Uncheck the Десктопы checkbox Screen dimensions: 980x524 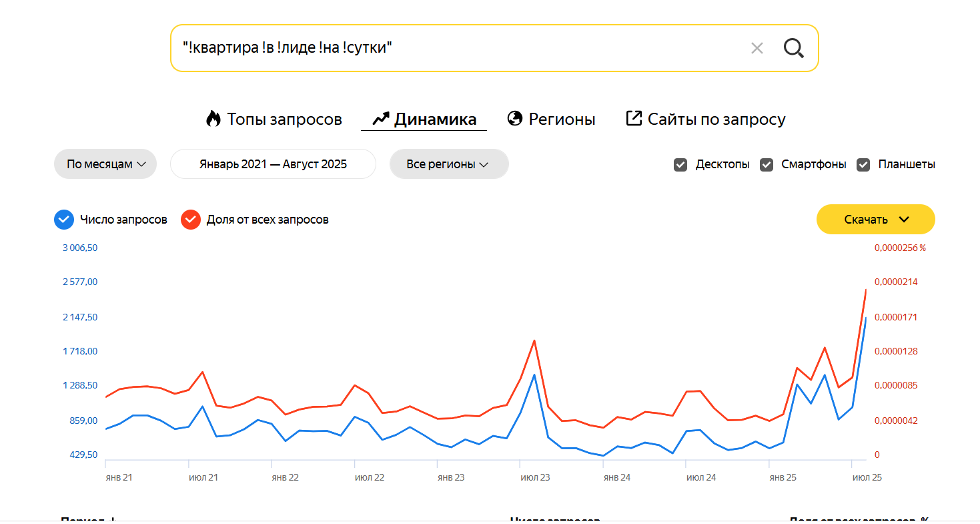tap(680, 164)
